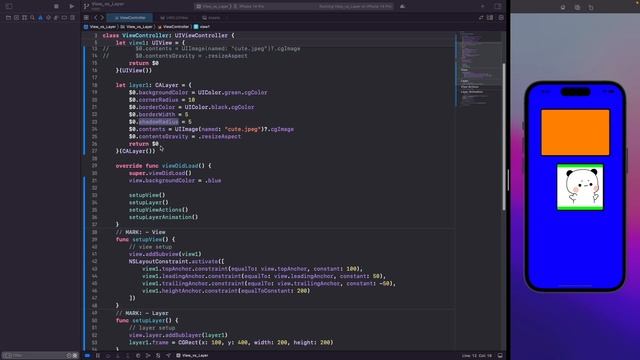The width and height of the screenshot is (640, 360).
Task: Open the Library with the plus button
Action: (482, 6)
